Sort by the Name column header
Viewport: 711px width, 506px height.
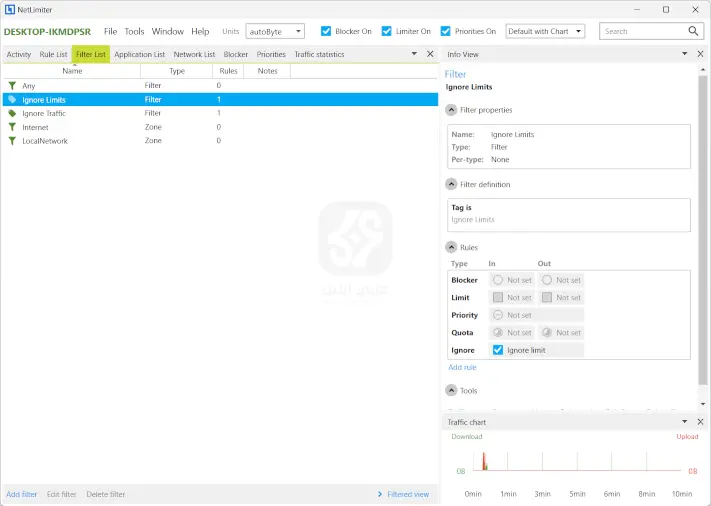(72, 71)
